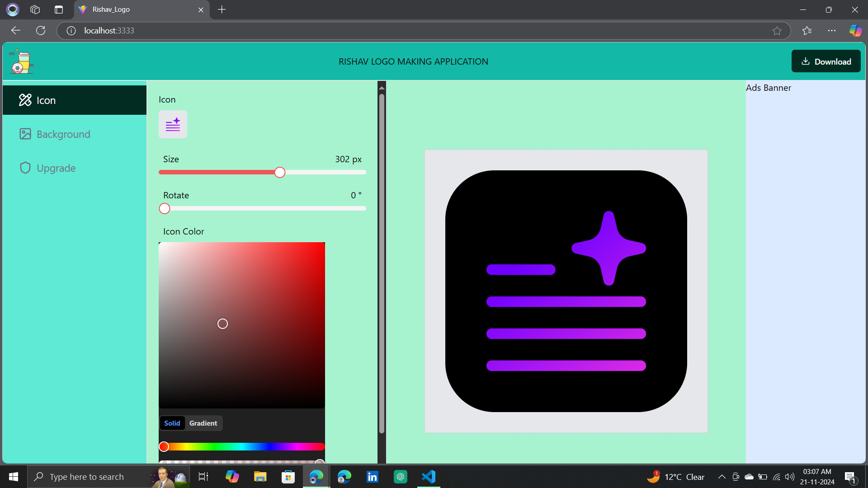868x488 pixels.
Task: Add page to favorites star icon
Action: 777,31
